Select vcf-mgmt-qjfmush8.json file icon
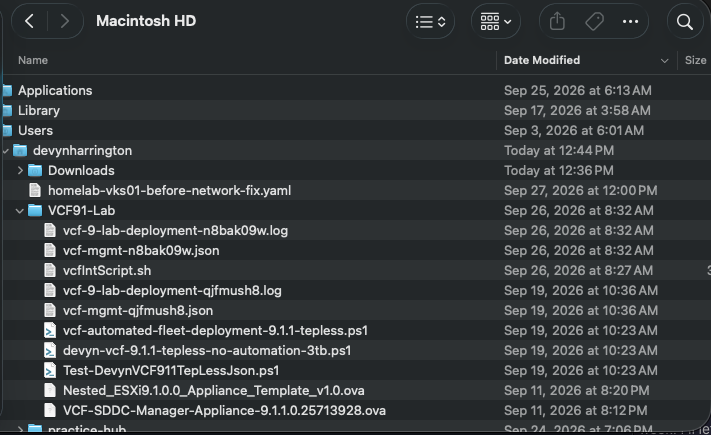The height and width of the screenshot is (435, 711). [50, 310]
